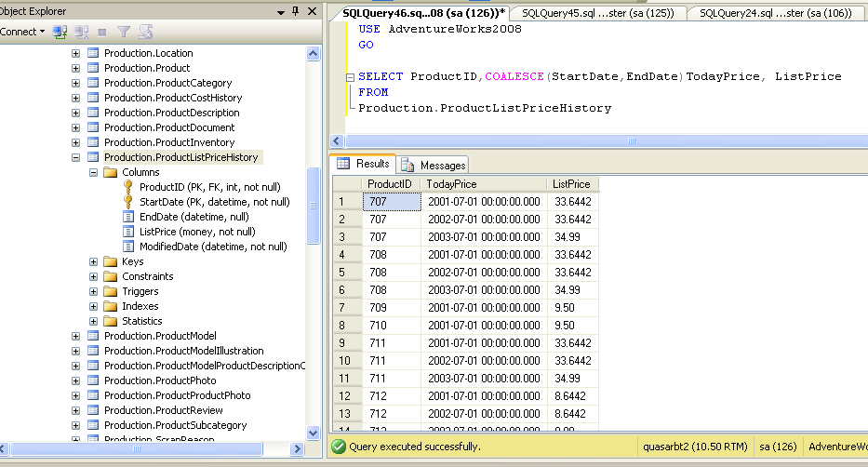Click the Object Explorer scroll down arrow
The height and width of the screenshot is (467, 868).
coord(313,434)
